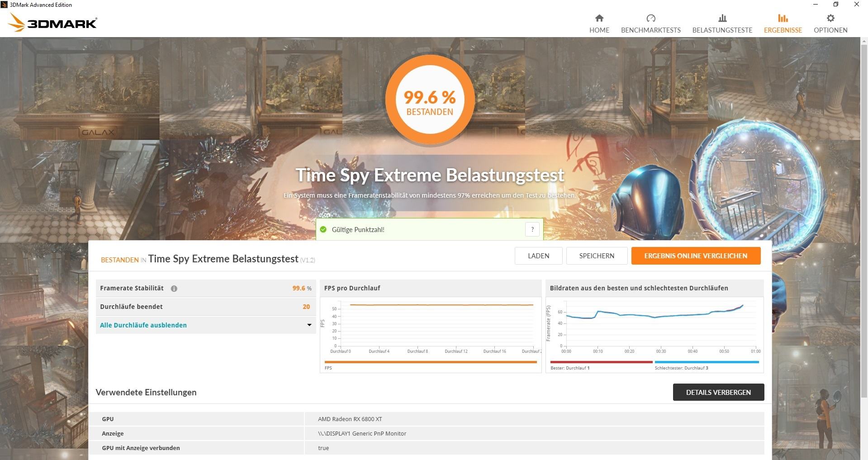
Task: Open the question mark help button
Action: 532,229
